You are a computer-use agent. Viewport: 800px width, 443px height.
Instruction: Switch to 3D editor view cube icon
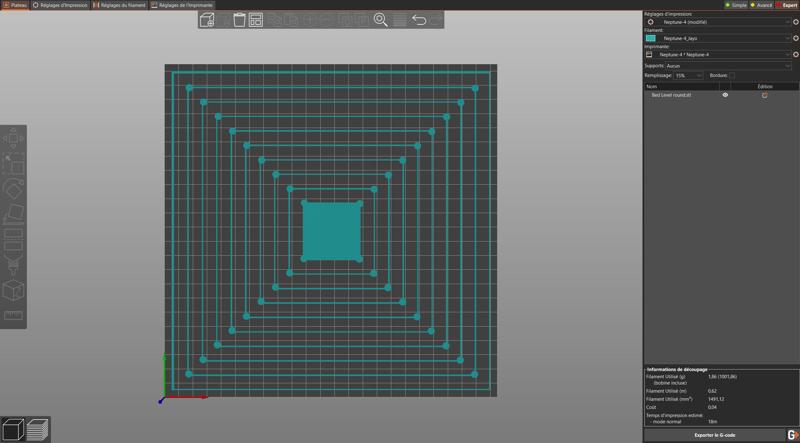(13, 429)
